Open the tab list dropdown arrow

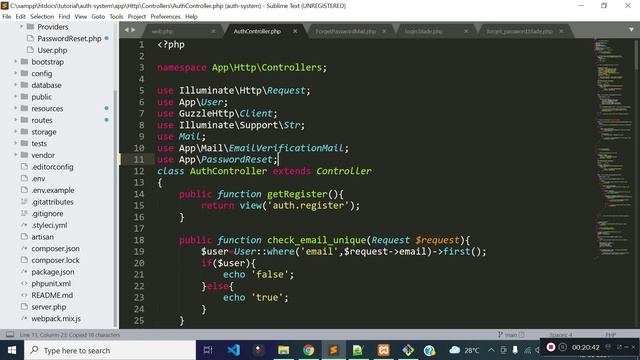(631, 30)
